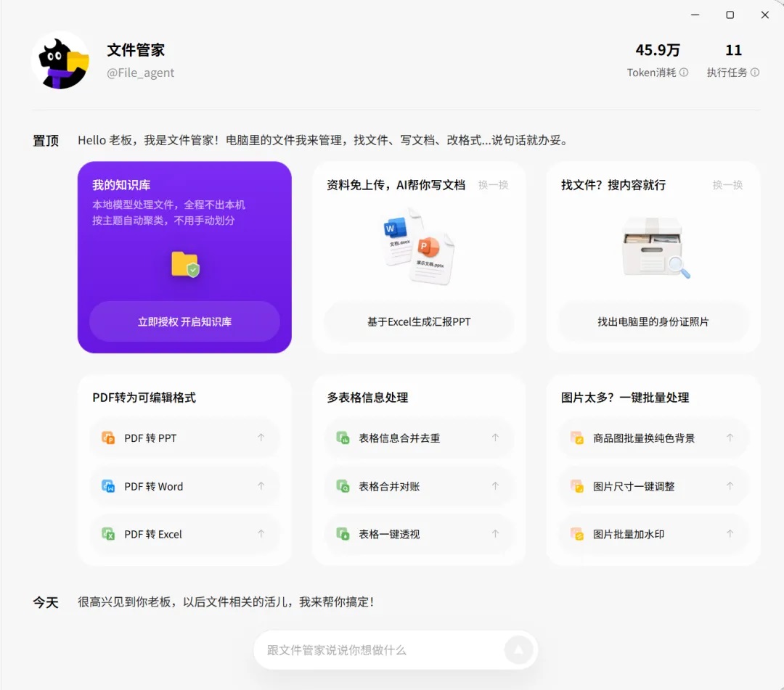Click the 图片尺寸一键调整 icon

(577, 485)
